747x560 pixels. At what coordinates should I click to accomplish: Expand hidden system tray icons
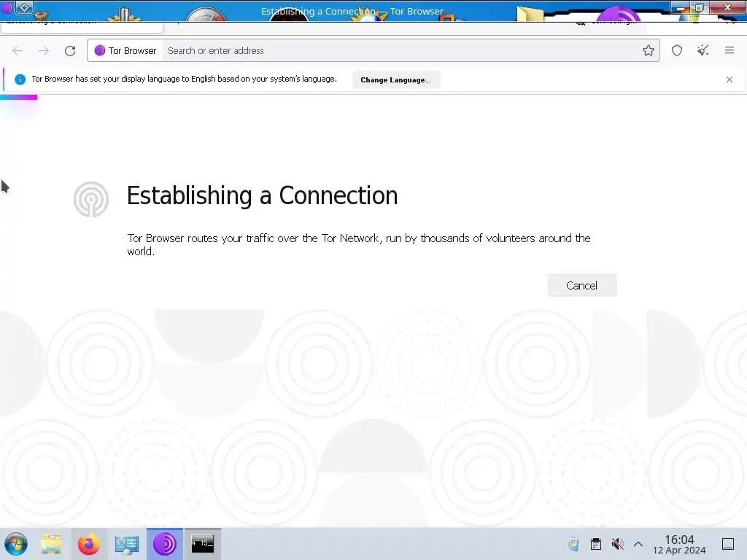(x=638, y=544)
